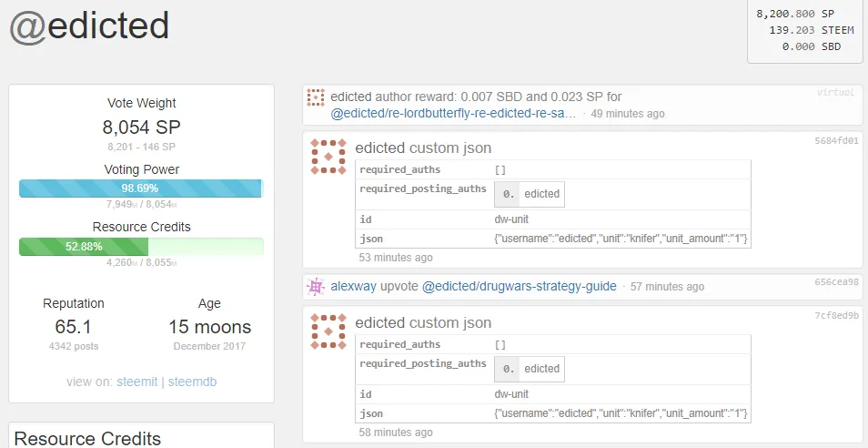Click the edicted avatar on the 58 minutes ago custom json
The width and height of the screenshot is (868, 448).
(x=328, y=331)
